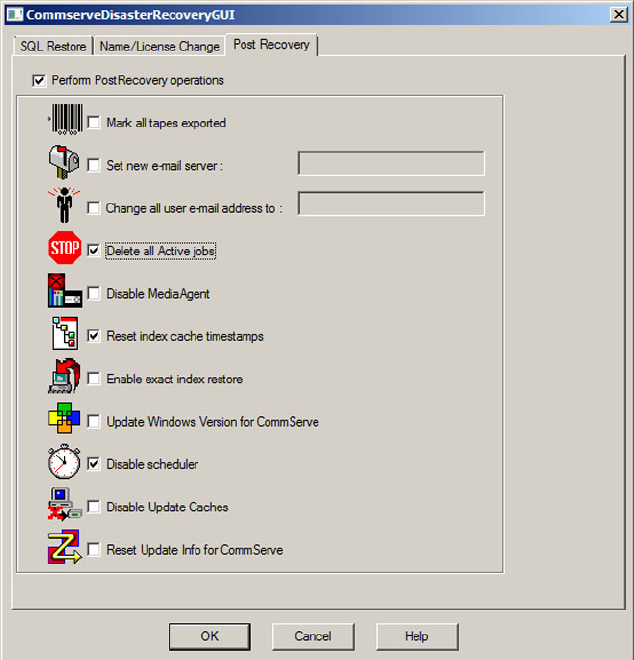This screenshot has width=634, height=660.
Task: Click the 'Mark all tapes exported' label
Action: 166,123
